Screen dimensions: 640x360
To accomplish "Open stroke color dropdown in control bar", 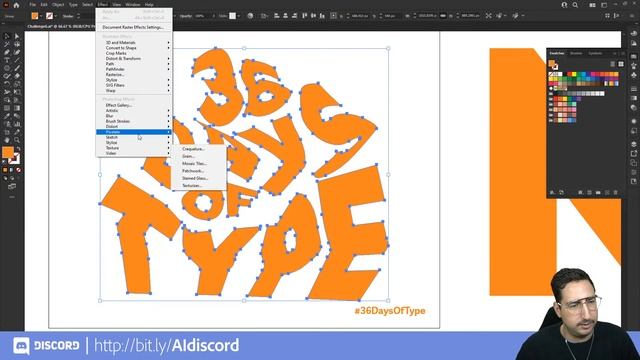I will click(56, 16).
